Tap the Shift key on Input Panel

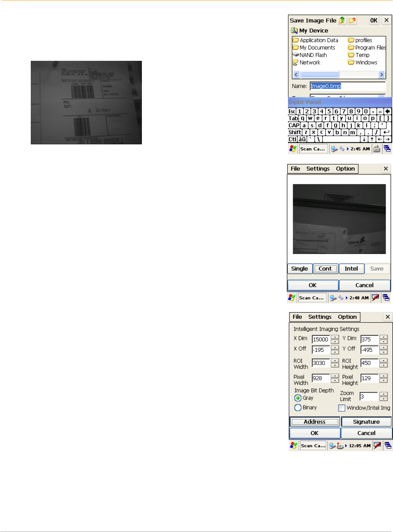click(x=295, y=132)
